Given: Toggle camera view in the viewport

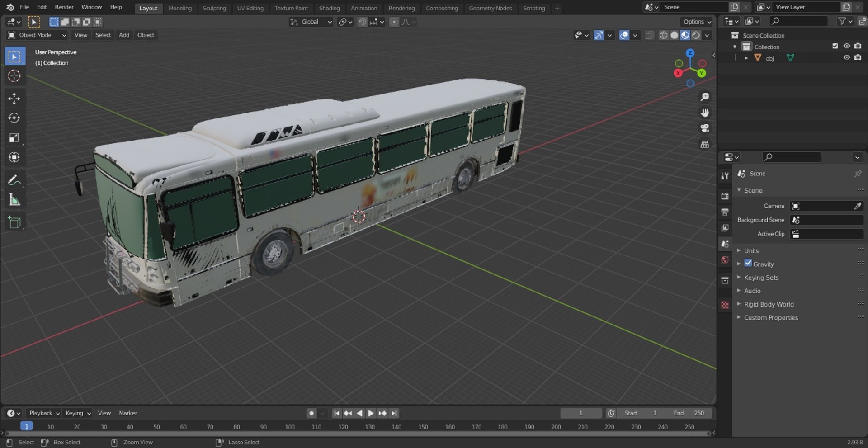Looking at the screenshot, I should [x=704, y=128].
